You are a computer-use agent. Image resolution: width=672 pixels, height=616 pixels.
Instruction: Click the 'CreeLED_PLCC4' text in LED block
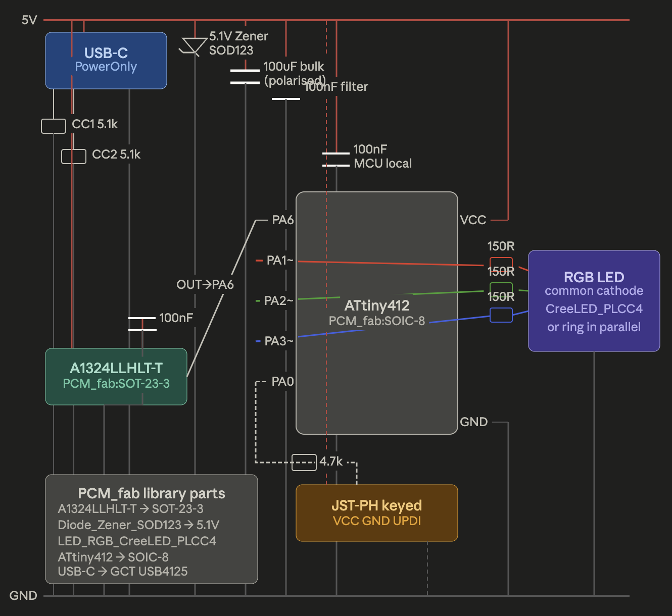click(594, 309)
